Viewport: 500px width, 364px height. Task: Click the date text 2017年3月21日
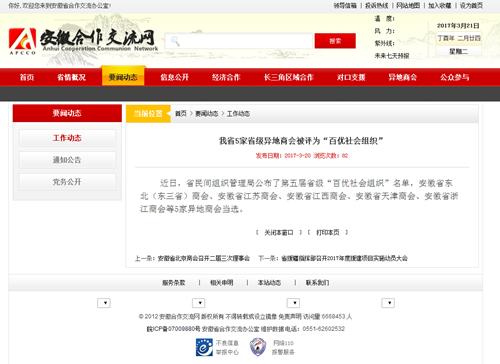pos(458,26)
